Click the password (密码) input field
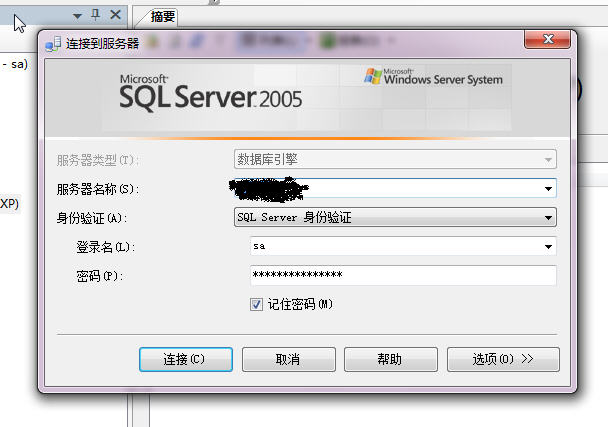608x427 pixels. click(403, 275)
